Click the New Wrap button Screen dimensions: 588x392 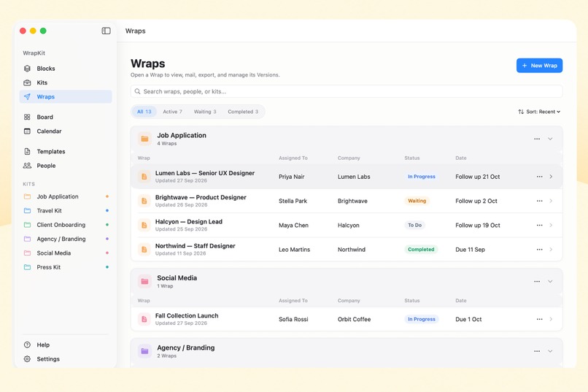click(x=539, y=65)
